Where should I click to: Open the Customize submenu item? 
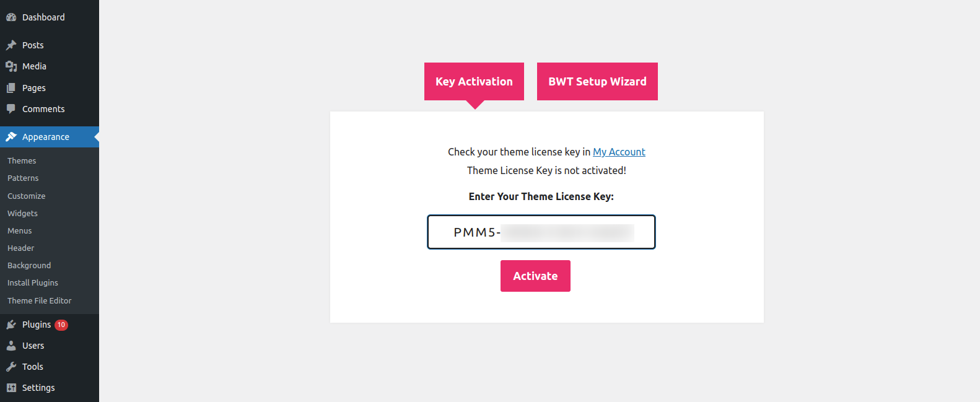point(27,196)
